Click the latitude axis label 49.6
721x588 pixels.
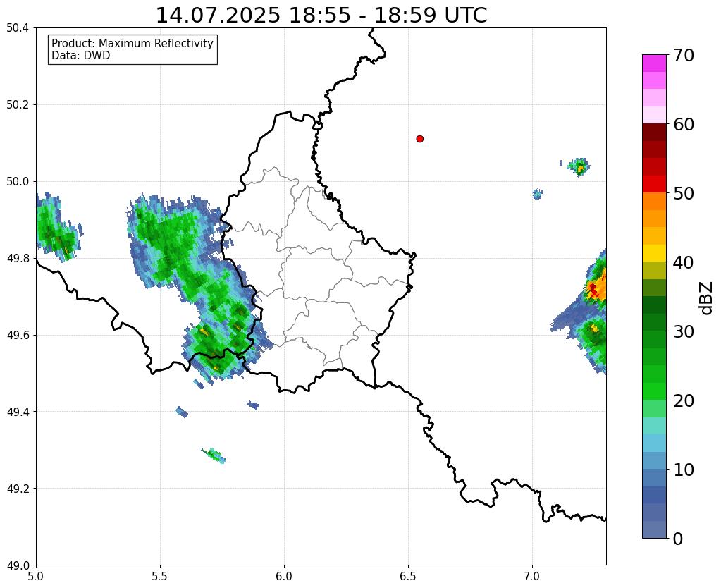click(18, 335)
